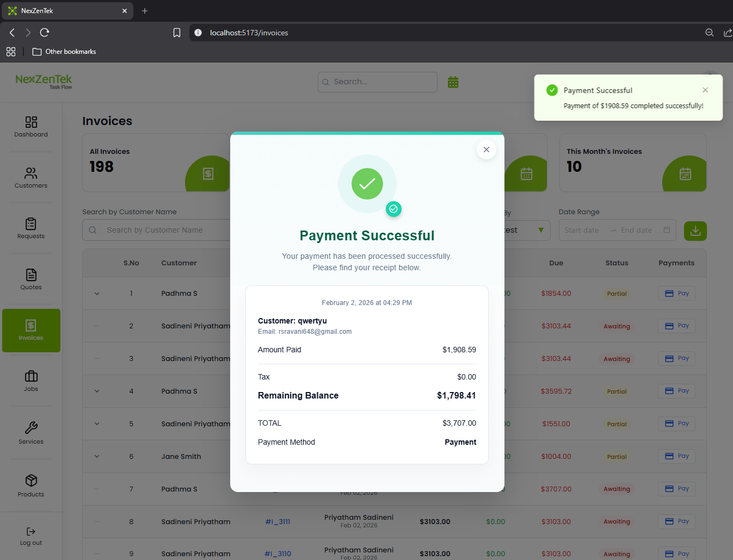Expand invoice row 1 for Padhma S
The height and width of the screenshot is (560, 733).
[x=97, y=294]
